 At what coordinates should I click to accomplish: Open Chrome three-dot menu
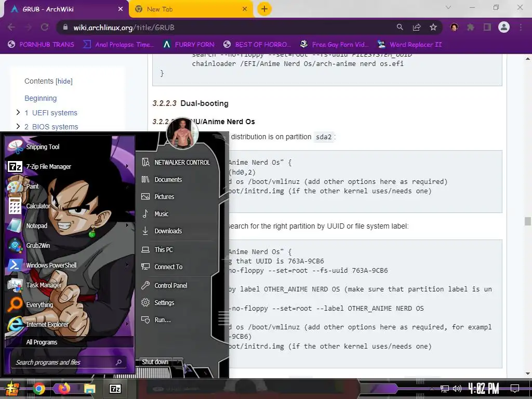tap(521, 27)
